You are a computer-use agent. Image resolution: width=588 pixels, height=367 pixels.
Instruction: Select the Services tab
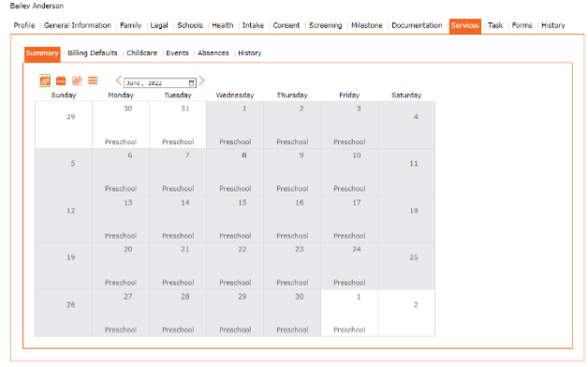465,26
